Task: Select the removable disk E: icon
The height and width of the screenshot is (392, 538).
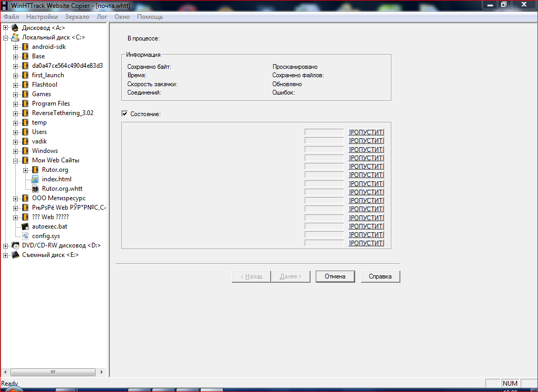Action: tap(15, 255)
